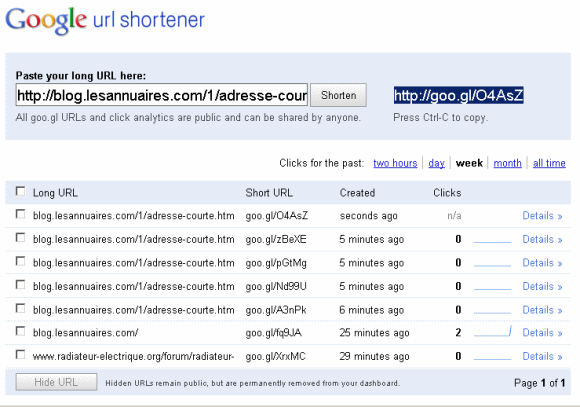Image resolution: width=580 pixels, height=407 pixels.
Task: Show clicks for the past day
Action: (436, 163)
